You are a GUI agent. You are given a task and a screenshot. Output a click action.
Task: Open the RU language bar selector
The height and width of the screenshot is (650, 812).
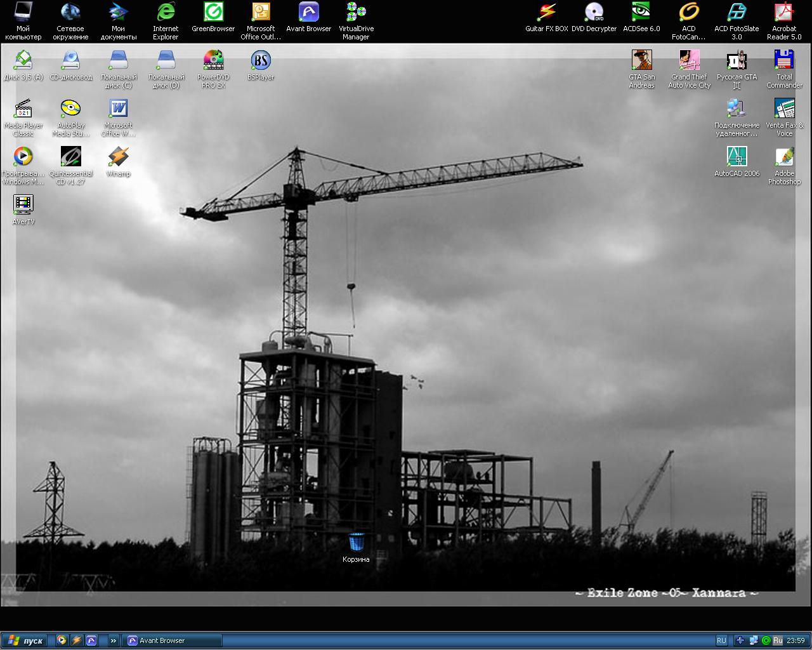[721, 640]
